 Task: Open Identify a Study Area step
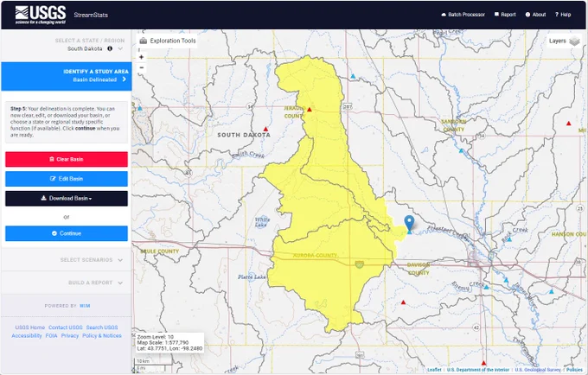(x=67, y=76)
